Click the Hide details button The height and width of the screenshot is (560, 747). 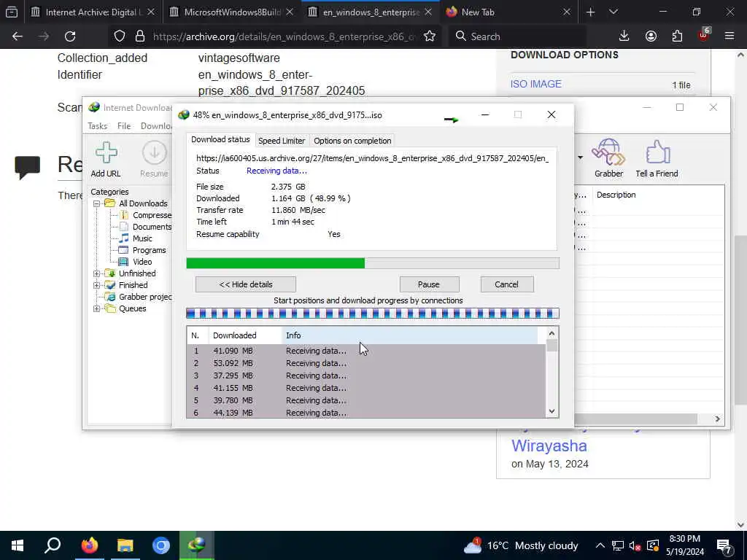[x=246, y=284]
